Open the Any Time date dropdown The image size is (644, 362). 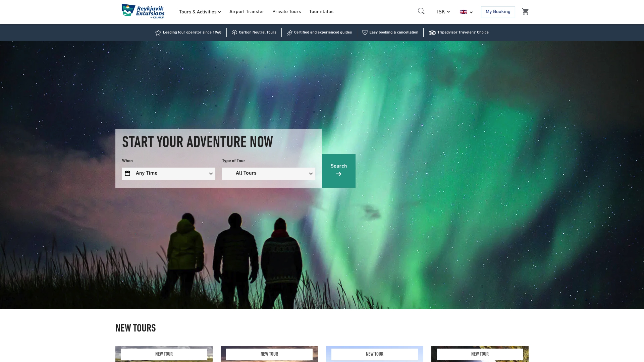[169, 174]
